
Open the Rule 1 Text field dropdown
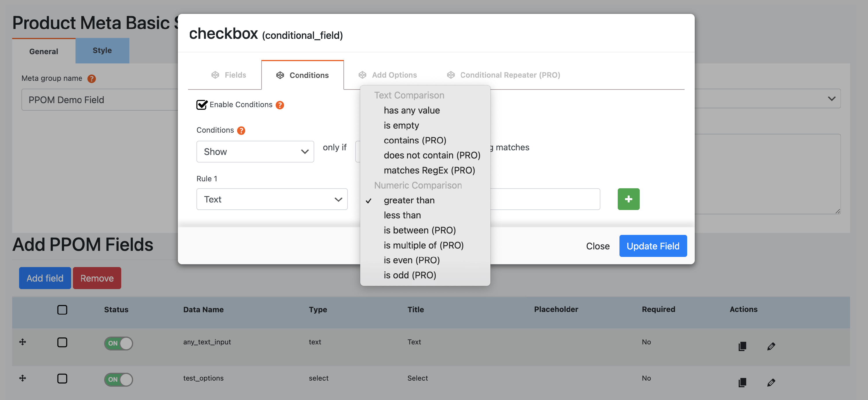[272, 199]
